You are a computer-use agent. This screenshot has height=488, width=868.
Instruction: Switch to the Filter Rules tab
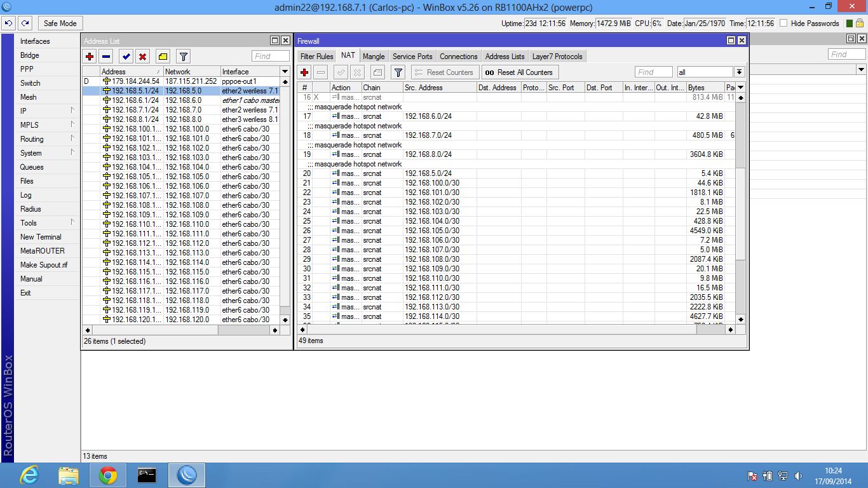[x=316, y=57]
